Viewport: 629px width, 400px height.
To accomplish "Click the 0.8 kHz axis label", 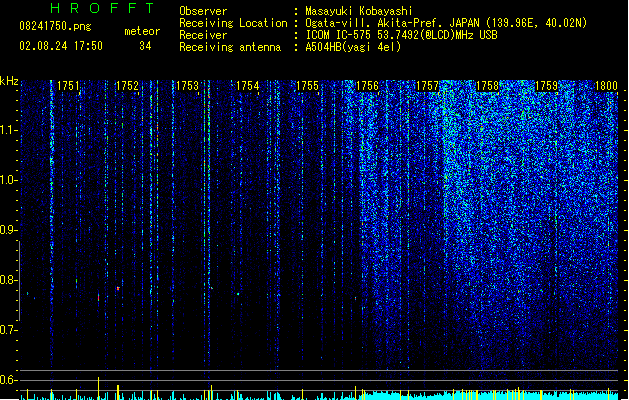I will (x=8, y=280).
